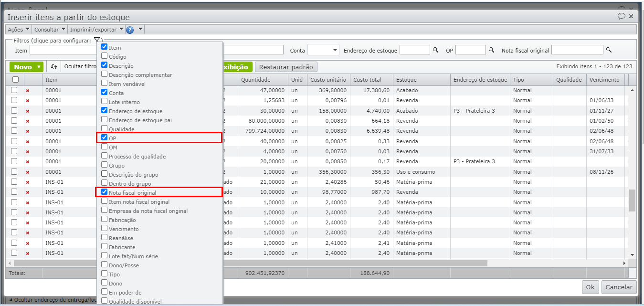
Task: Sort by the Vencimento column header
Action: 605,80
